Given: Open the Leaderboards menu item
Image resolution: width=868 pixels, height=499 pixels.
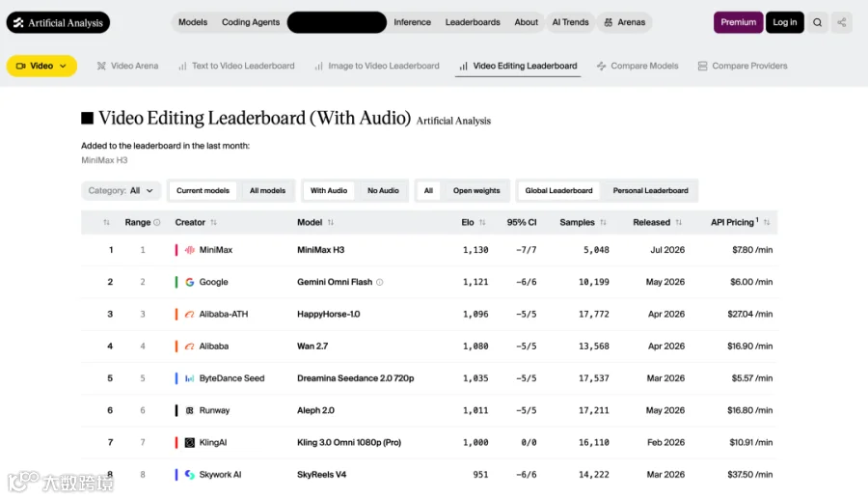Looking at the screenshot, I should tap(473, 23).
